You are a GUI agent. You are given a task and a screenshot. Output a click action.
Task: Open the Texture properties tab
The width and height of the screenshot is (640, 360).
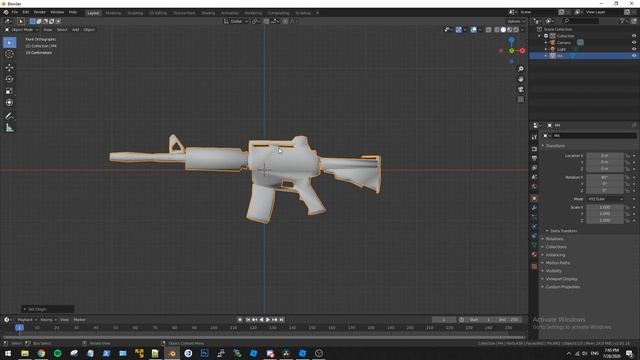click(534, 266)
